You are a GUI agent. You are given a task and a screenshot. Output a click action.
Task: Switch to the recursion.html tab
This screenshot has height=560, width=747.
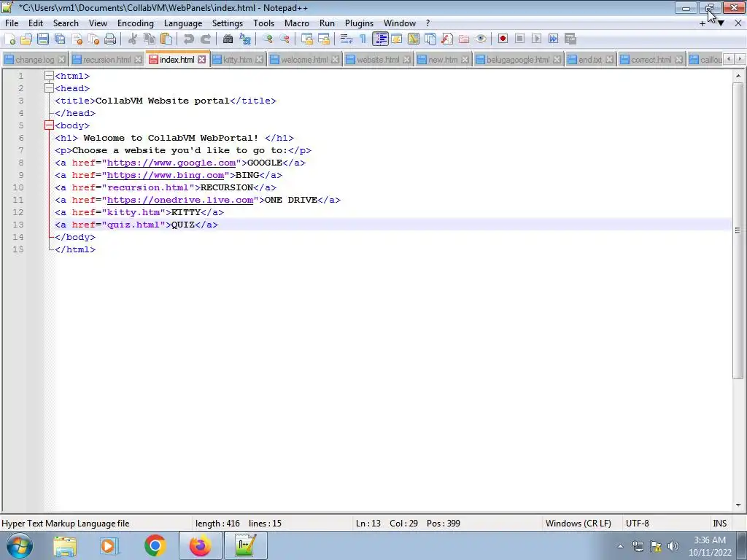point(107,60)
